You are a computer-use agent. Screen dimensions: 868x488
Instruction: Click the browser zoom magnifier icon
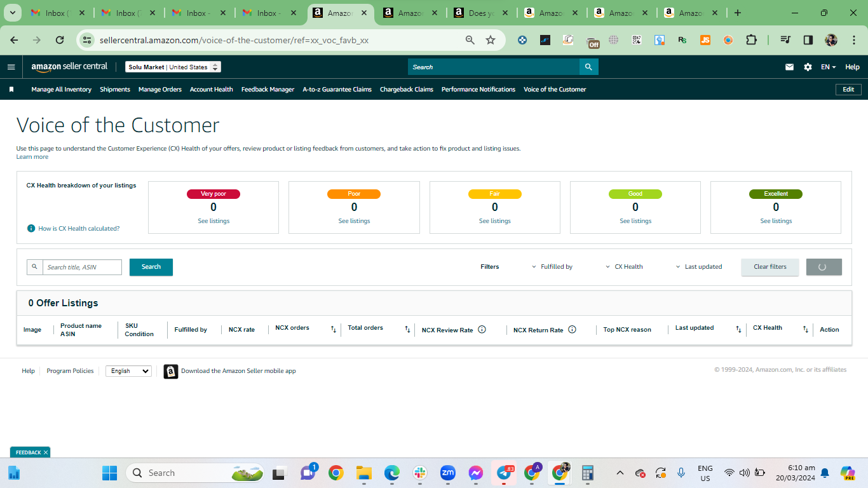(470, 40)
